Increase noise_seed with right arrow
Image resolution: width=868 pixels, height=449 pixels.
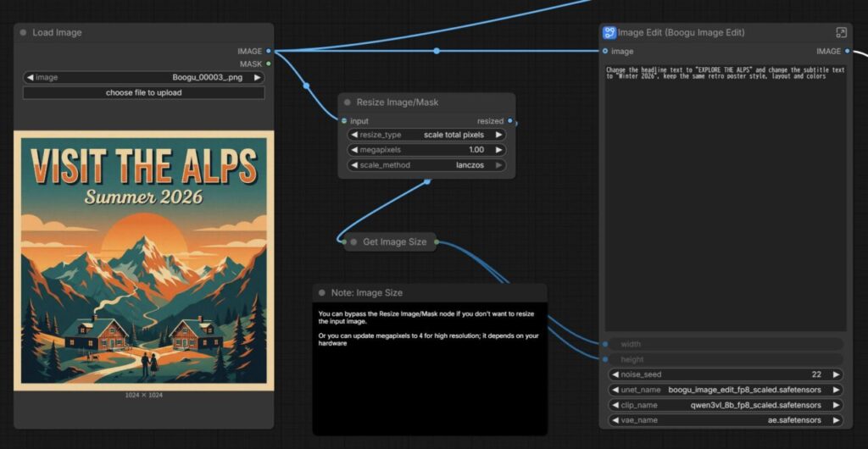click(836, 374)
